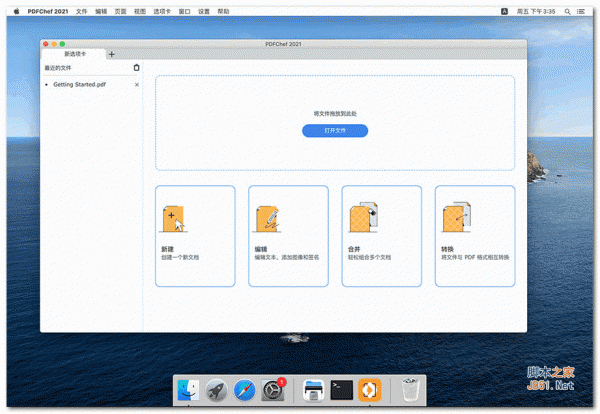
Task: Click the clock showing 周五 下午3:35
Action: click(536, 11)
